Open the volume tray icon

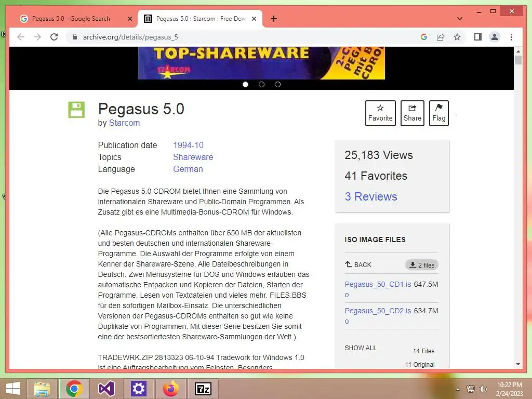click(x=483, y=389)
